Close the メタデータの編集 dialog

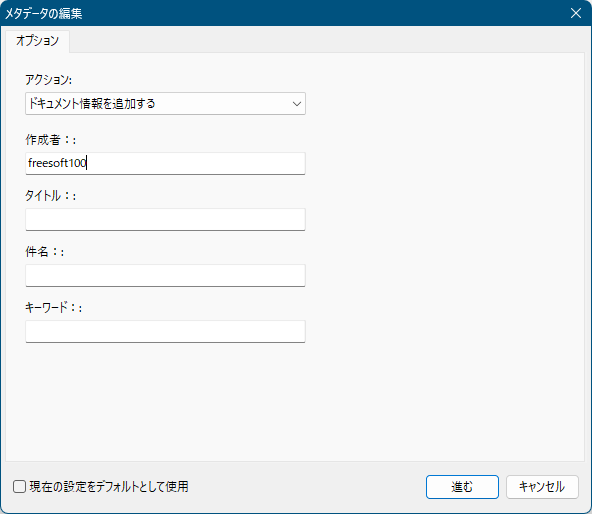point(575,13)
